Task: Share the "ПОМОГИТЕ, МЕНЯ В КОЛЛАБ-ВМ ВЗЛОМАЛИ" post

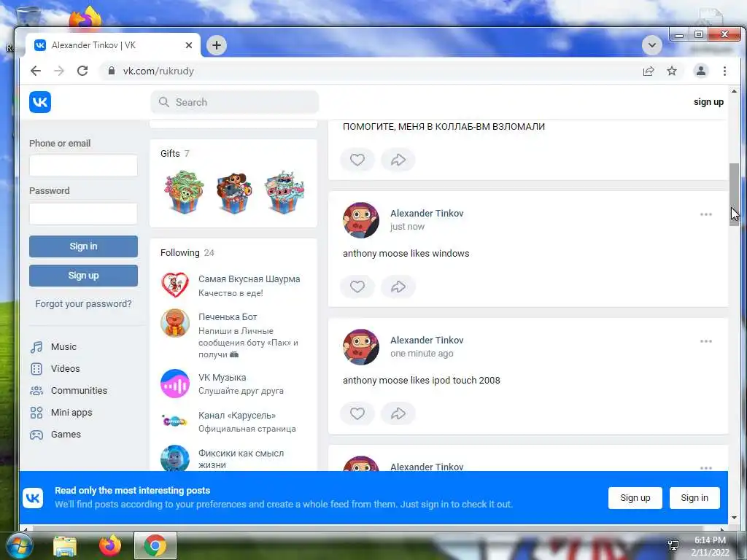Action: (x=398, y=160)
